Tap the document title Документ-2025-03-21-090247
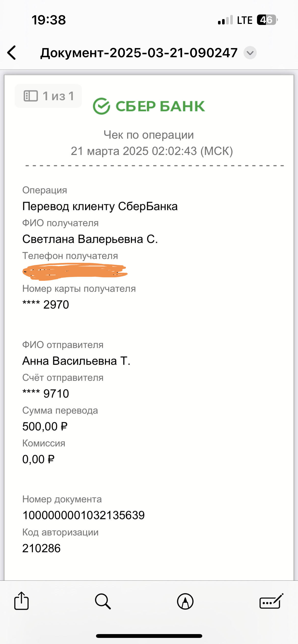298x644 pixels. tap(139, 53)
